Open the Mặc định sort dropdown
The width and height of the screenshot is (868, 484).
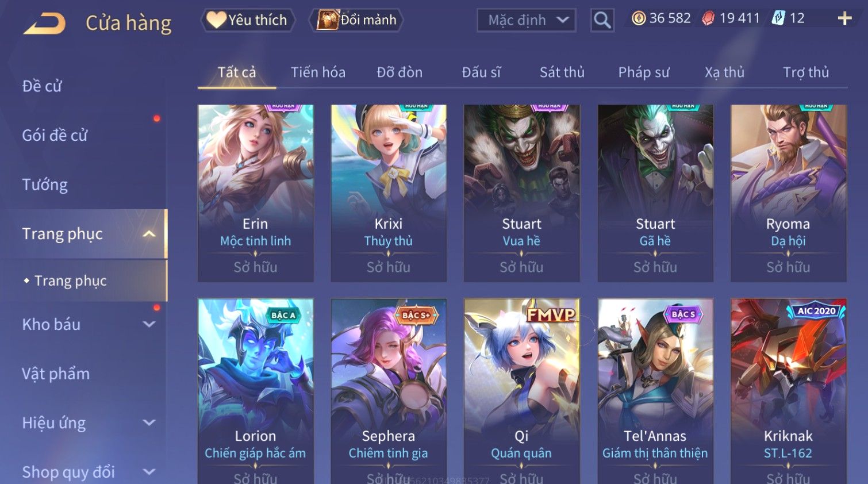526,20
